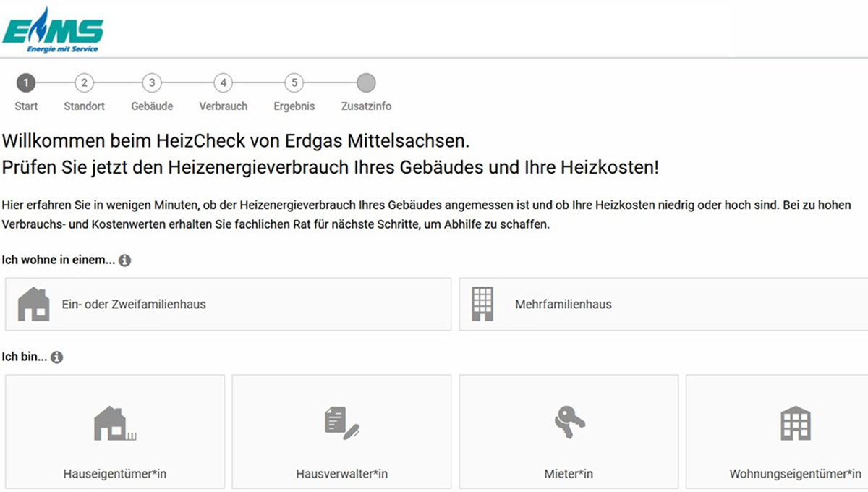Click the 'Start' step label
The height and width of the screenshot is (492, 868).
coord(26,106)
